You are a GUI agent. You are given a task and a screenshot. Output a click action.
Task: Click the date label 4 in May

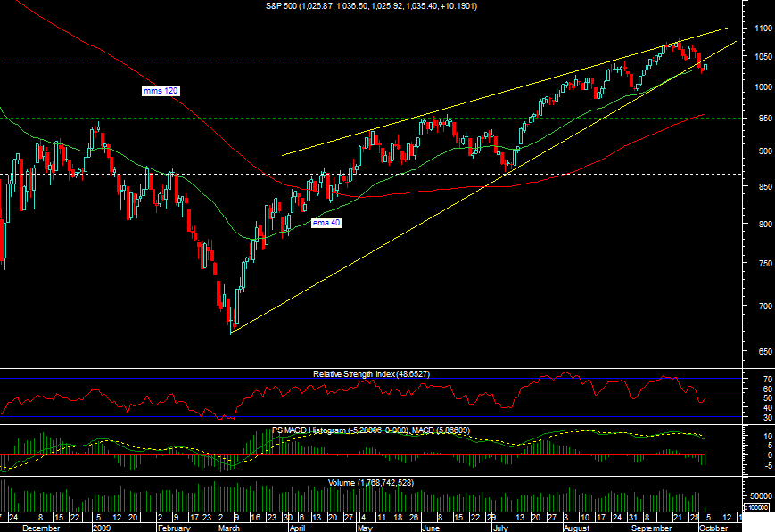[x=363, y=517]
